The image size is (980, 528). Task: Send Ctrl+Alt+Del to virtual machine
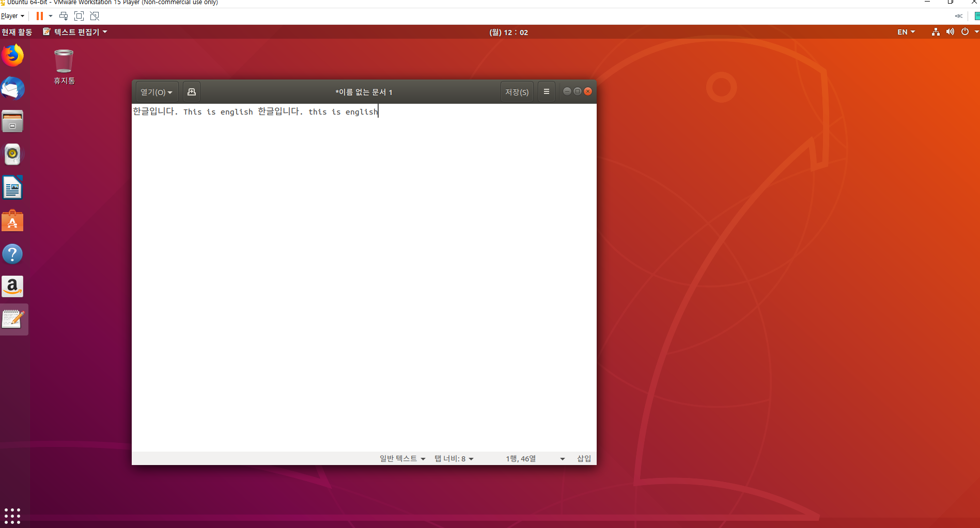(x=64, y=16)
